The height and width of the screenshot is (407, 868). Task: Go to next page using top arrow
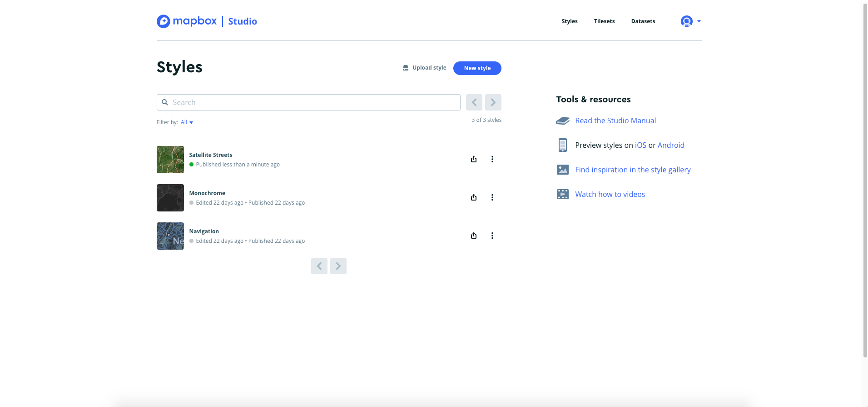click(493, 102)
